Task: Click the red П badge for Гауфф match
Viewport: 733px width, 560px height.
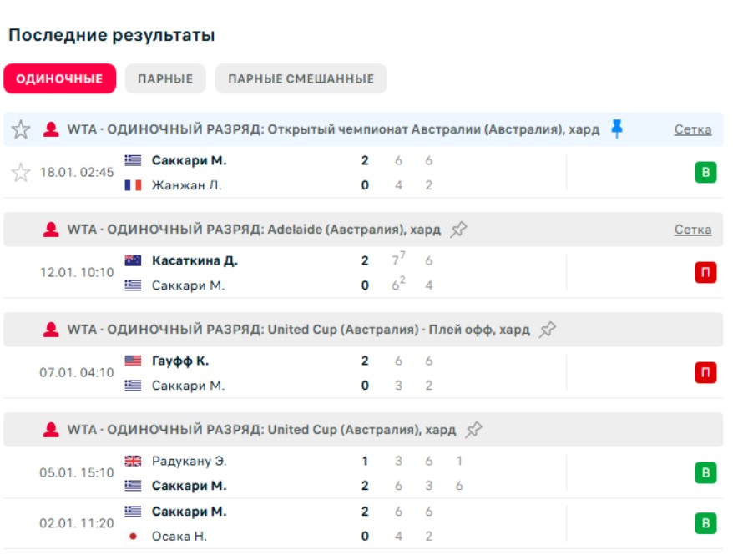Action: coord(705,373)
